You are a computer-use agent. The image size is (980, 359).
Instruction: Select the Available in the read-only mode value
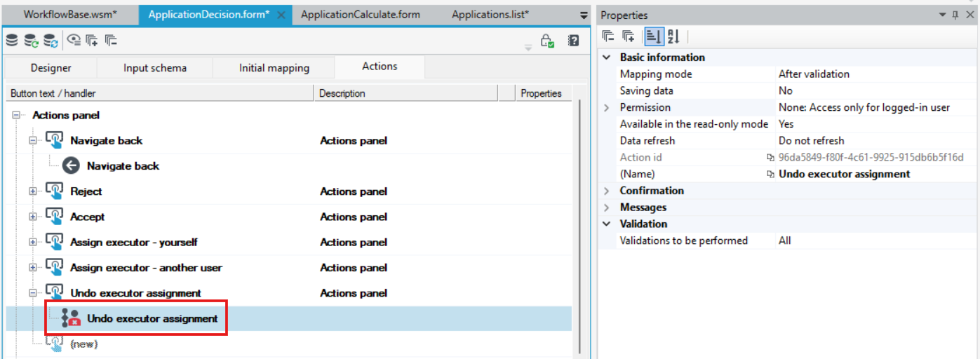click(x=877, y=124)
